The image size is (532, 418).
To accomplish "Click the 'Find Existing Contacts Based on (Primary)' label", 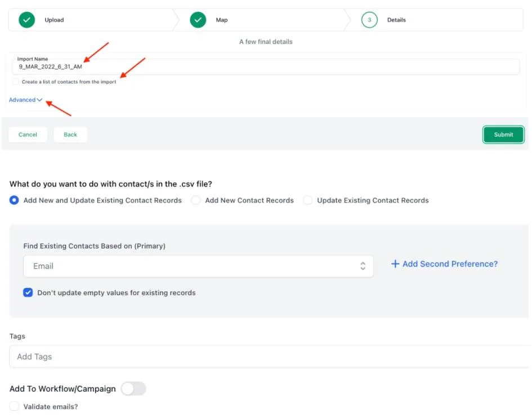I will (x=95, y=246).
